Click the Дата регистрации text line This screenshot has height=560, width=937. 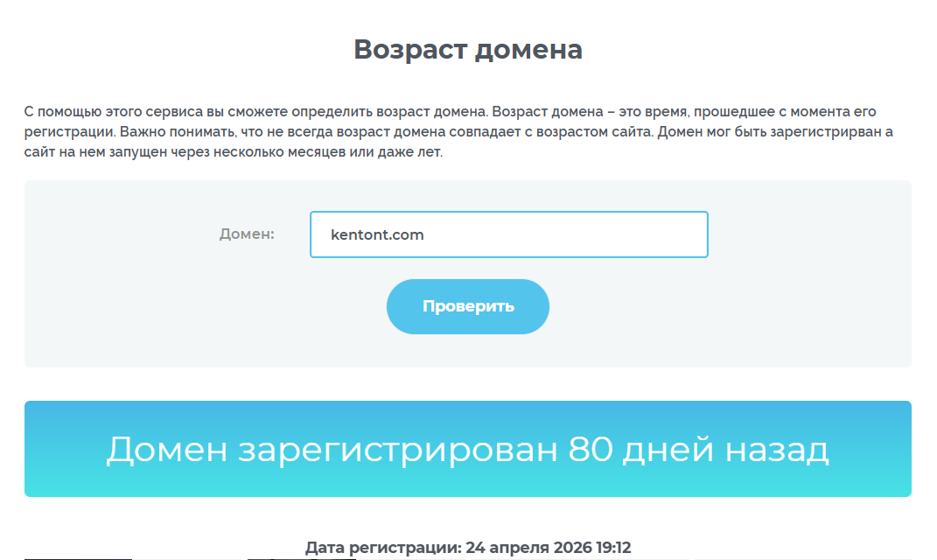point(468,548)
